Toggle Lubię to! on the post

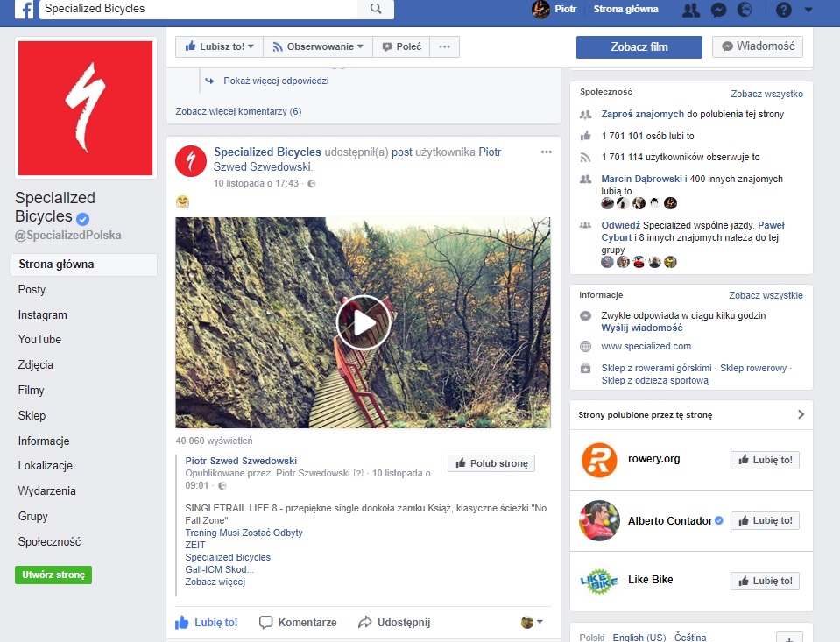pyautogui.click(x=206, y=623)
